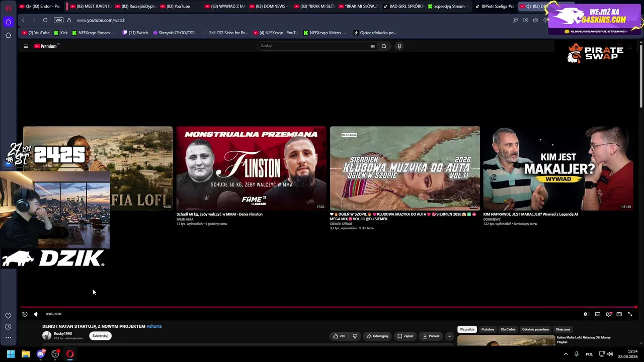Open the find-in-page magnifier icon

point(516,20)
